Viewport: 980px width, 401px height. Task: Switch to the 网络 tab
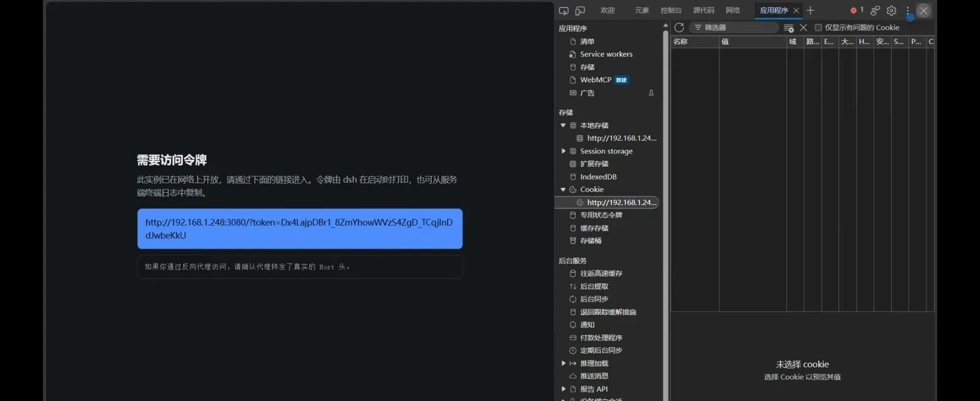(733, 10)
